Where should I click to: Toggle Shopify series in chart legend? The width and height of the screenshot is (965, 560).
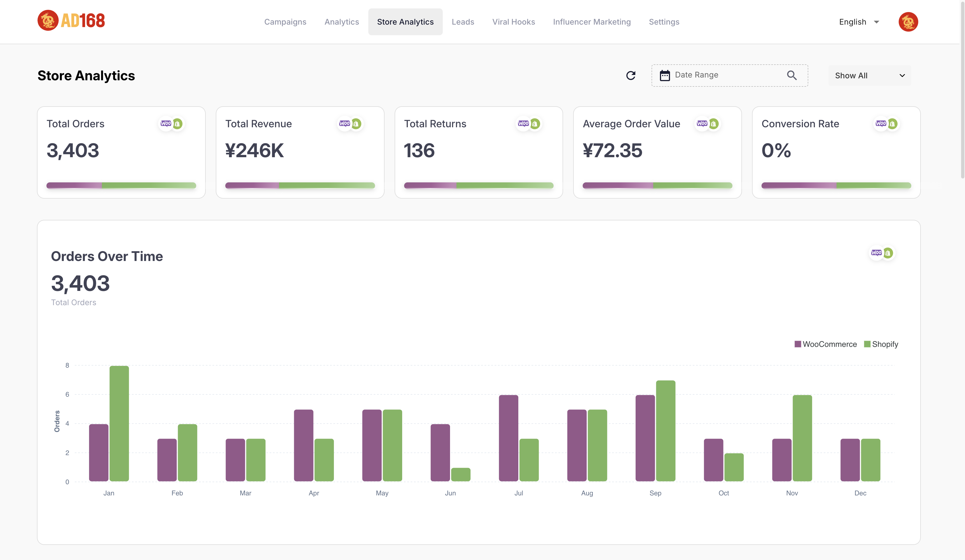[x=881, y=344]
